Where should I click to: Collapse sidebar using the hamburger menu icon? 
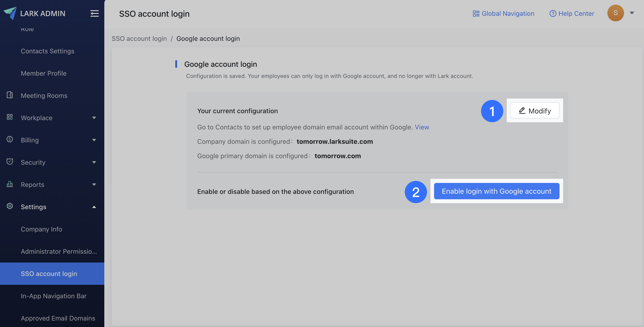94,13
